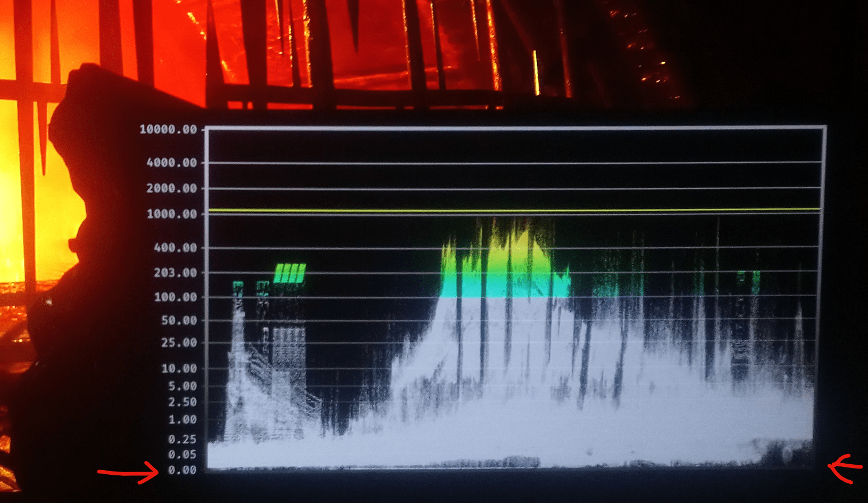
Task: Click the 0.00 axis label
Action: tap(182, 470)
